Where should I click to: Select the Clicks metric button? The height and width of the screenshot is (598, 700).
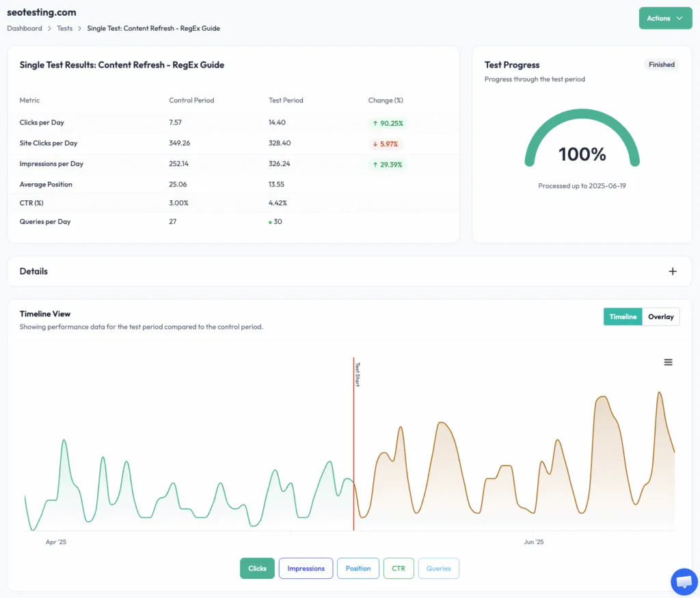257,568
